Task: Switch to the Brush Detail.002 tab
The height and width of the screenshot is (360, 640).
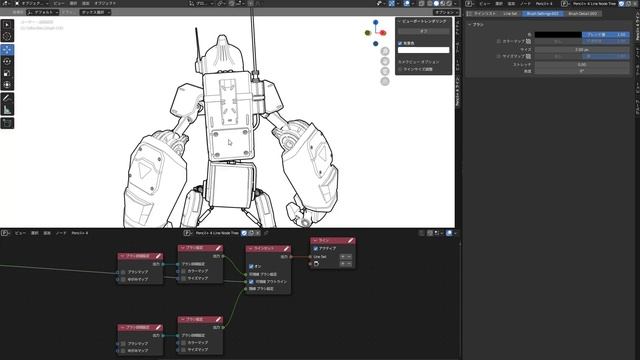Action: coord(582,13)
